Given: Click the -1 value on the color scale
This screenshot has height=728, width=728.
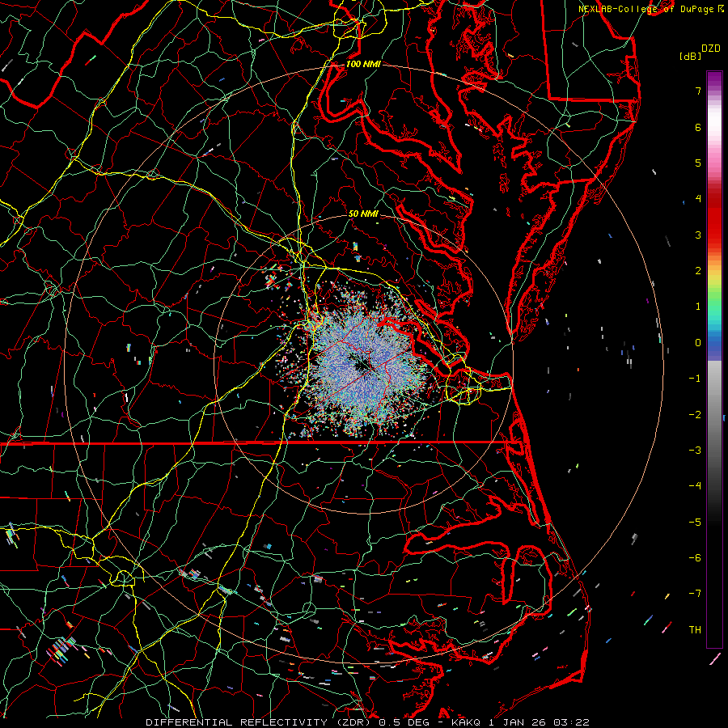Looking at the screenshot, I should click(695, 379).
